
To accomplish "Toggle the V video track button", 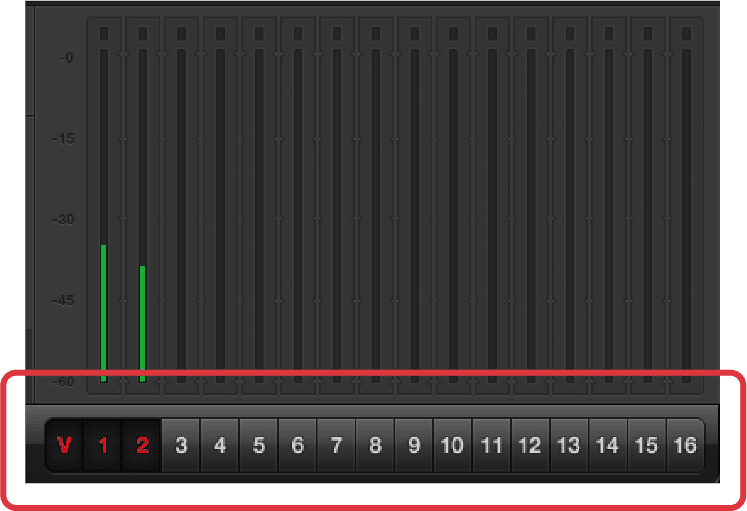I will pos(64,445).
